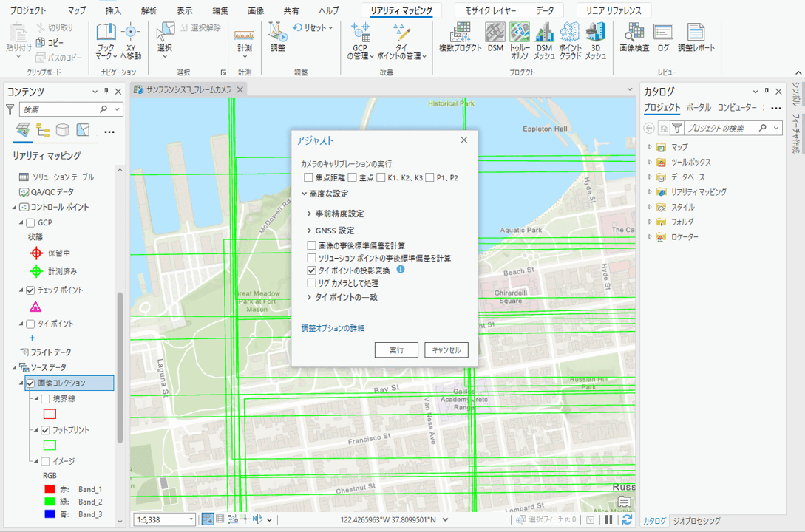The width and height of the screenshot is (805, 532).
Task: Open the map scale 1:5,338 dropdown
Action: click(191, 519)
